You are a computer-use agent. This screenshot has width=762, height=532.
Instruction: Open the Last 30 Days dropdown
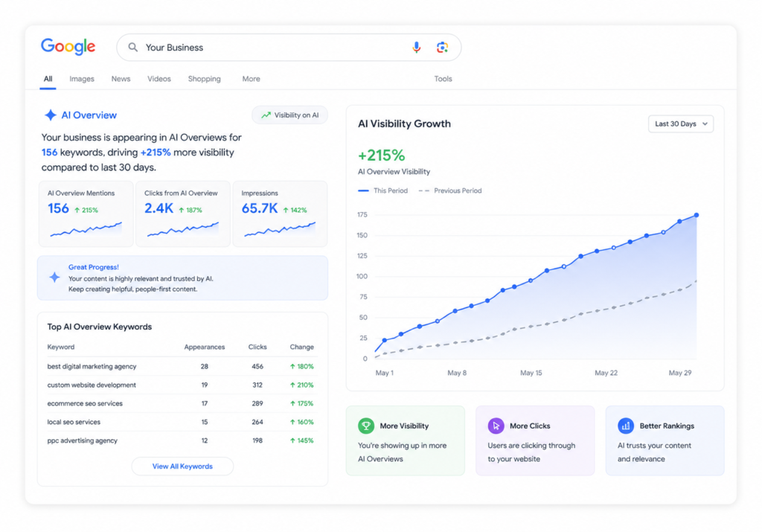680,124
